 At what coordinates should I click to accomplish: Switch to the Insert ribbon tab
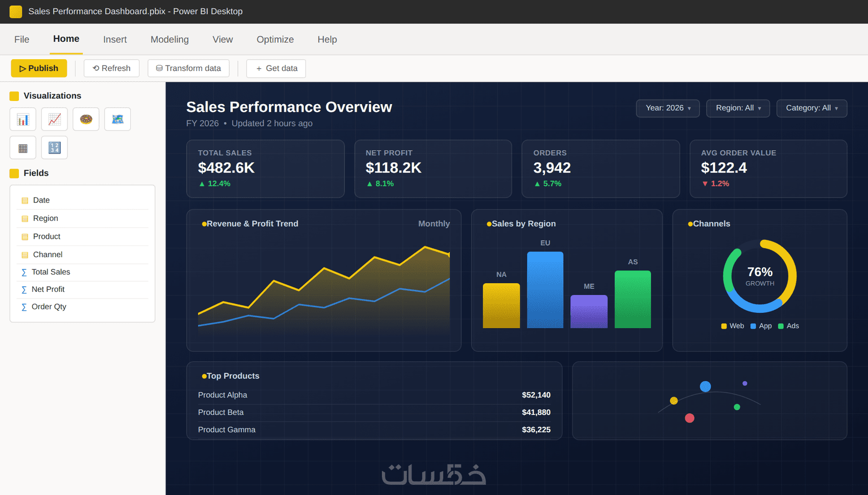pyautogui.click(x=115, y=39)
